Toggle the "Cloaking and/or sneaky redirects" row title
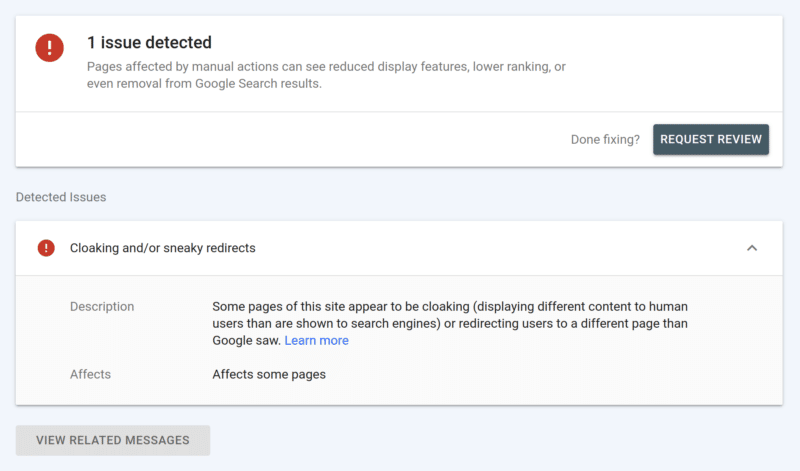The width and height of the screenshot is (800, 471). coord(162,248)
